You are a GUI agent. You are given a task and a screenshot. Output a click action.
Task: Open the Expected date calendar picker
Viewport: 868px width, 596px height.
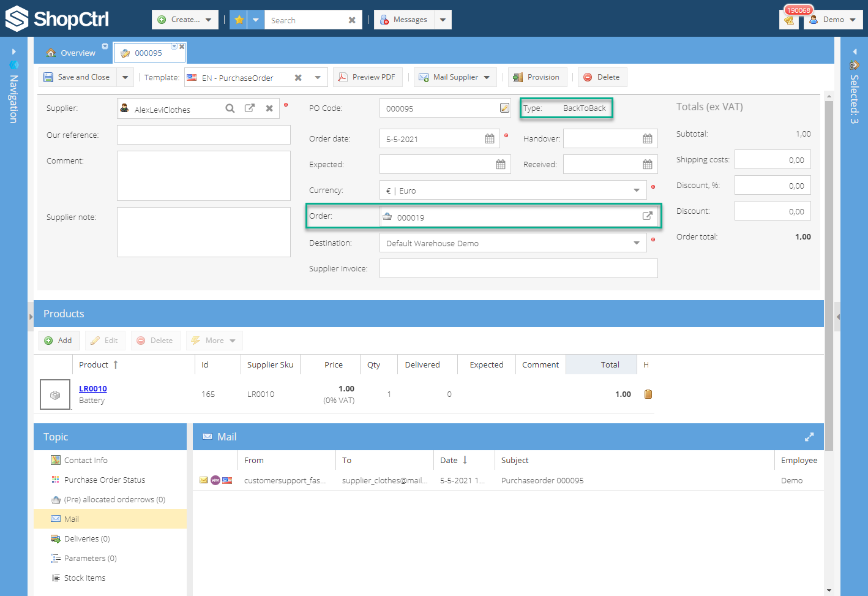click(501, 165)
